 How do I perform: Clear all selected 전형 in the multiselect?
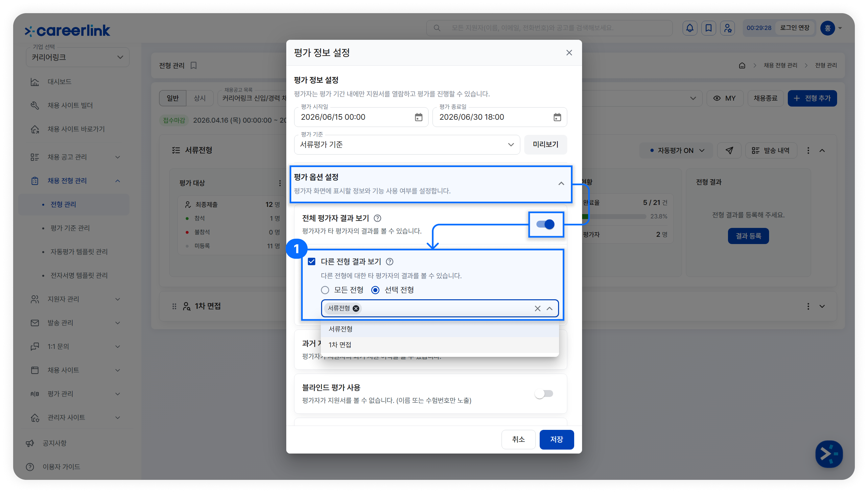537,308
